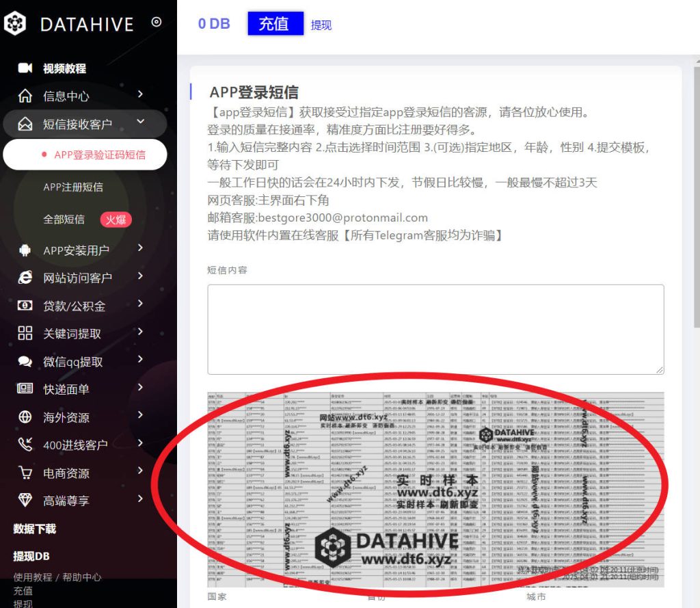
Task: Expand the APP安装用户 chevron
Action: (140, 248)
